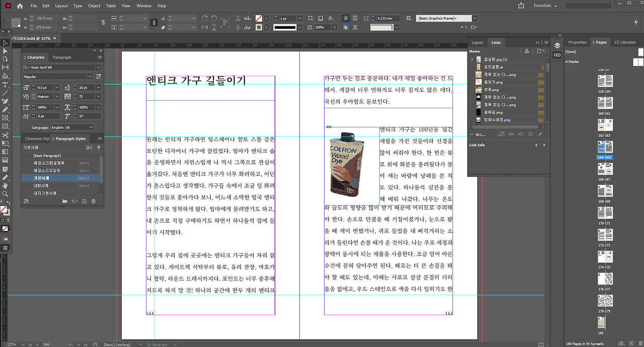The image size is (644, 347).
Task: Switch to the Layers tab
Action: tap(477, 43)
